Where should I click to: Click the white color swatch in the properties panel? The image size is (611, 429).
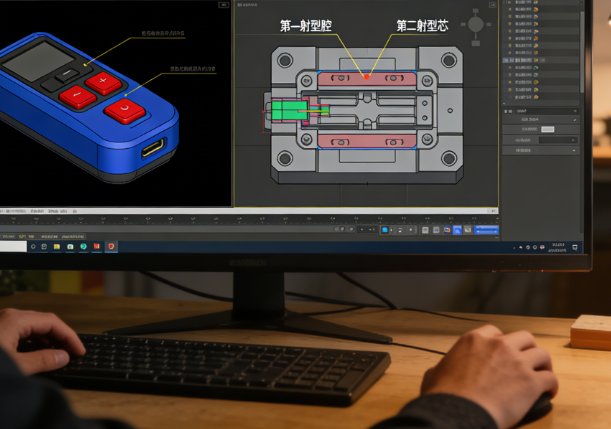547,129
